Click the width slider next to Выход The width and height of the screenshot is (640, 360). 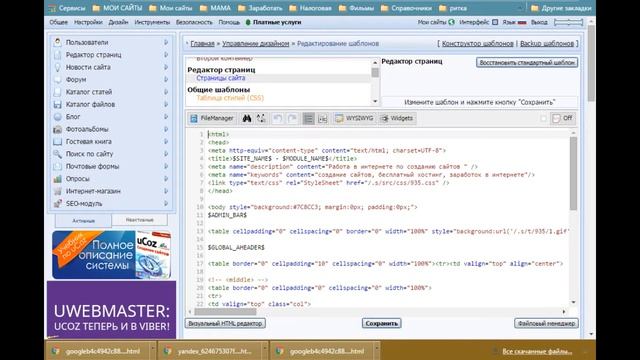pos(568,22)
